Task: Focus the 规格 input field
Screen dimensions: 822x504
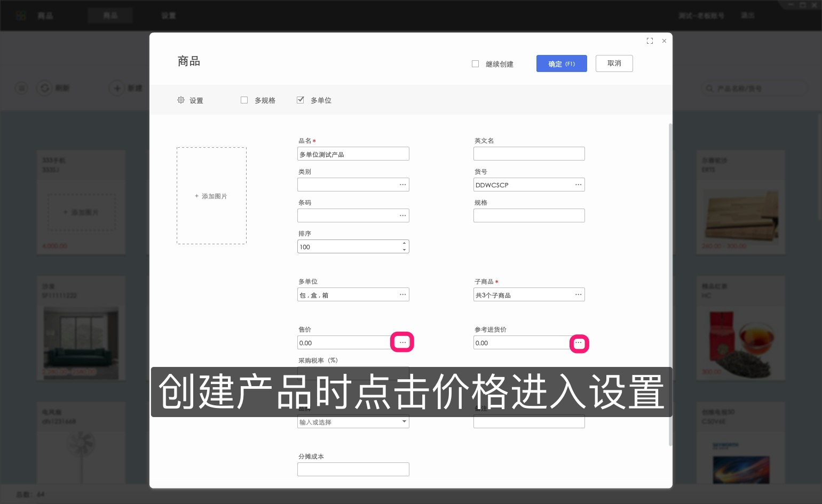Action: click(529, 215)
